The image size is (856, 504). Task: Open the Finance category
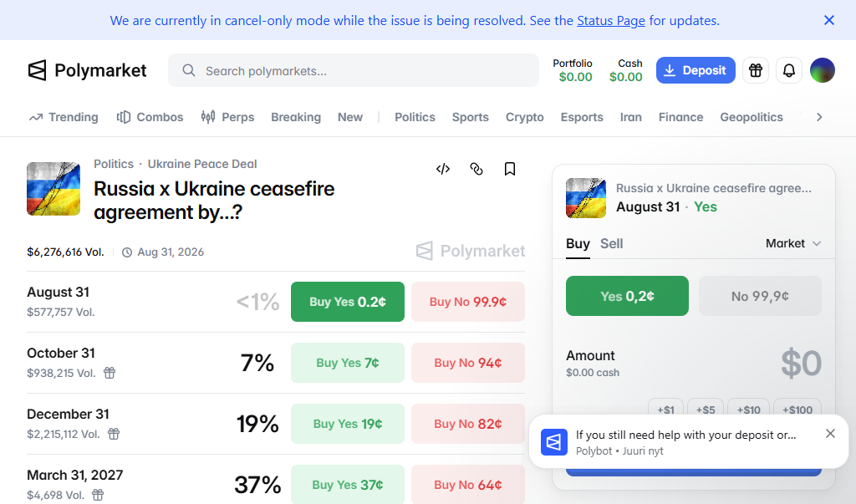pyautogui.click(x=680, y=117)
